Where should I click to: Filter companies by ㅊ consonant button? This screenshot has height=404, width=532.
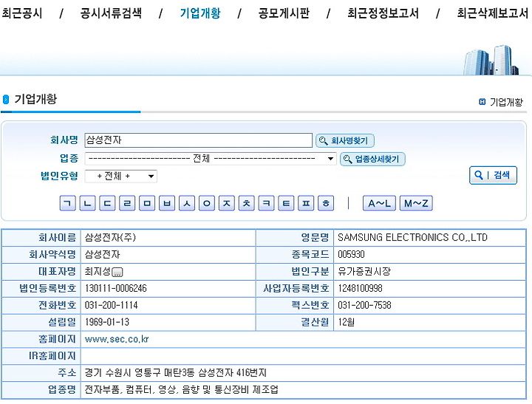click(246, 203)
